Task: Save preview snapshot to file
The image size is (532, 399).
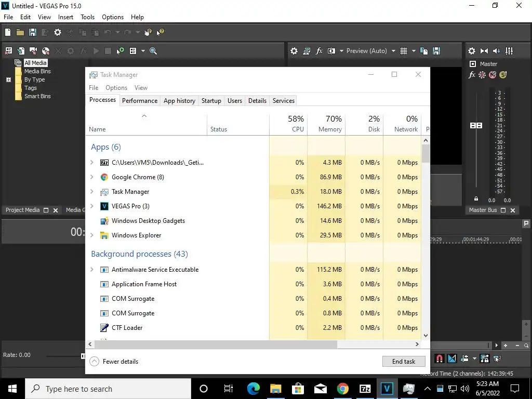Action: pyautogui.click(x=436, y=51)
